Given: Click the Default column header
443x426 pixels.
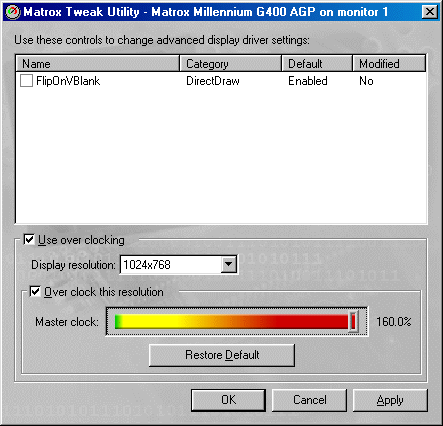Looking at the screenshot, I should 317,63.
